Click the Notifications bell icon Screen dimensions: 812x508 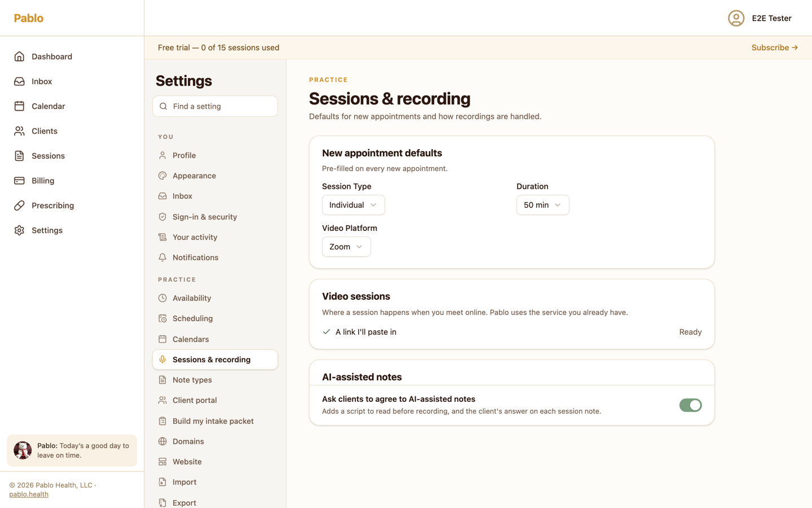[x=162, y=257]
